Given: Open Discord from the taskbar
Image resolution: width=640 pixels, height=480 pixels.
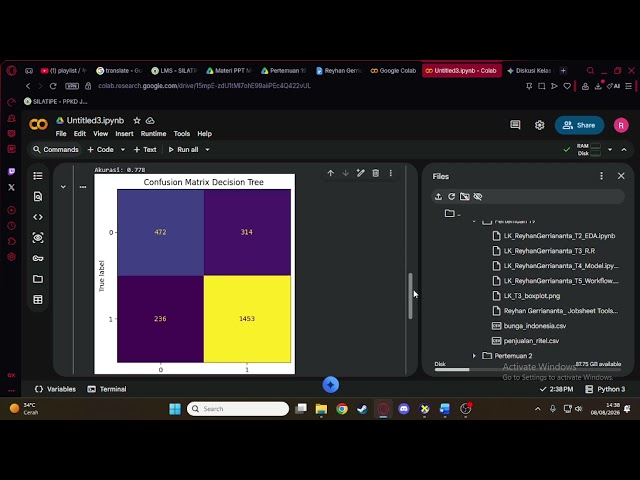Looking at the screenshot, I should (404, 409).
